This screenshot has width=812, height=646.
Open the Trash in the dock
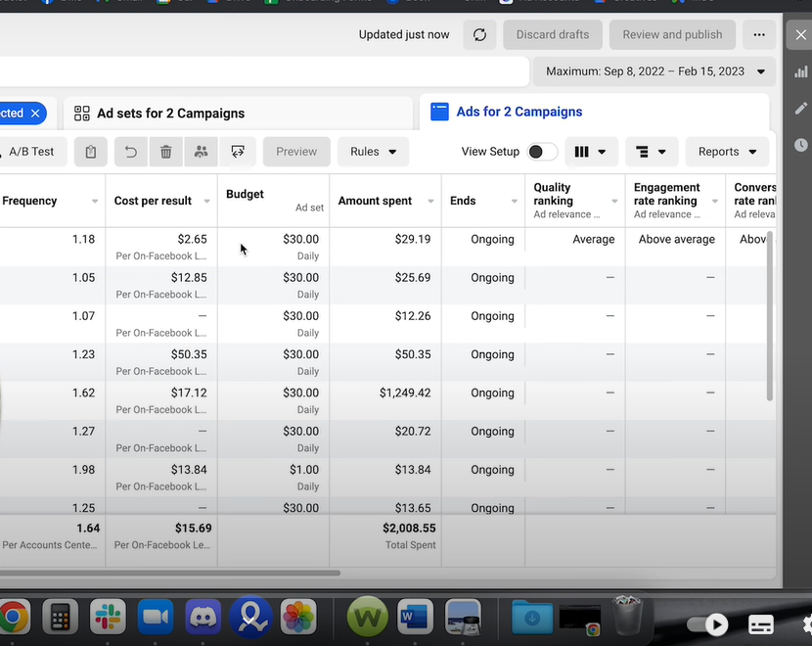coord(628,616)
